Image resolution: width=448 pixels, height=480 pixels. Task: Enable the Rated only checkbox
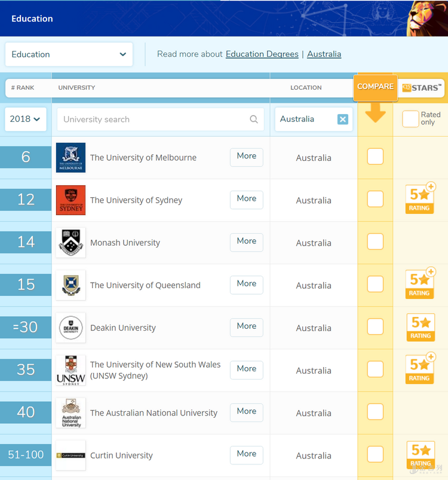[x=410, y=119]
